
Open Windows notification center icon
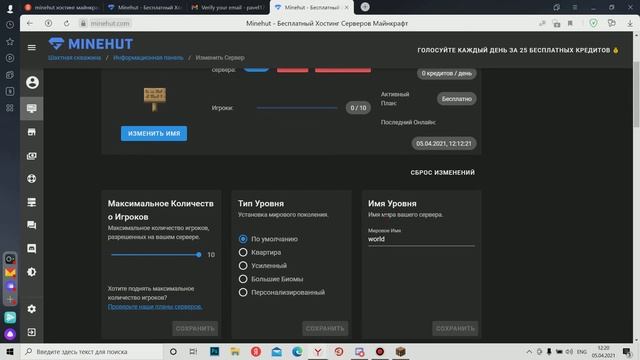click(x=627, y=351)
